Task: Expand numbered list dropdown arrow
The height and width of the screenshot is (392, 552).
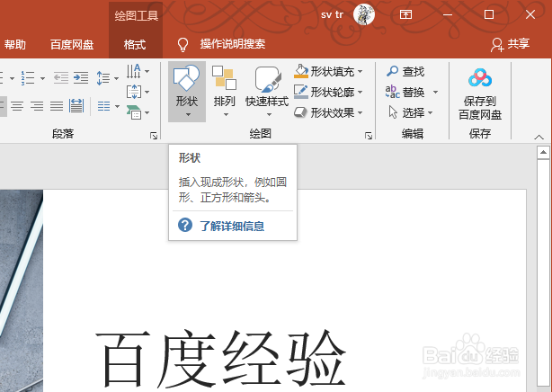Action: 42,78
